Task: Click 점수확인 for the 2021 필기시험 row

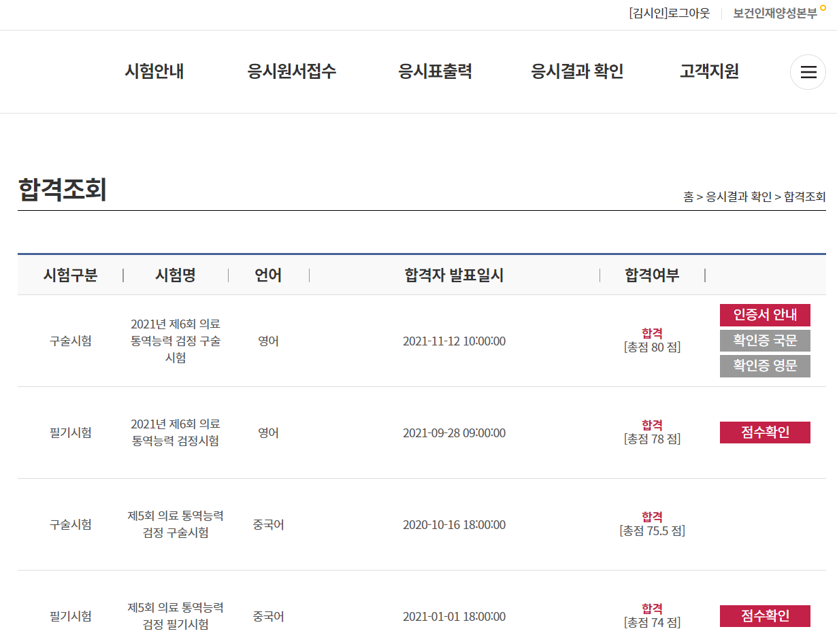Action: pyautogui.click(x=765, y=433)
